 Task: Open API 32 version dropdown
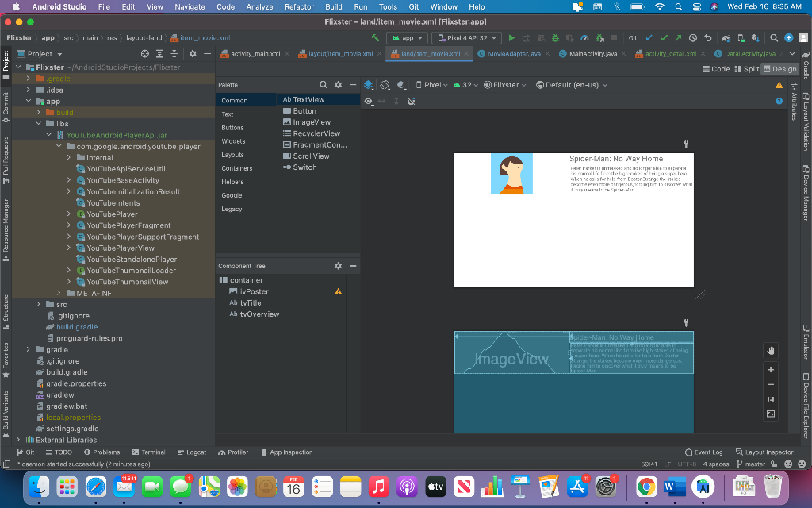click(x=465, y=85)
